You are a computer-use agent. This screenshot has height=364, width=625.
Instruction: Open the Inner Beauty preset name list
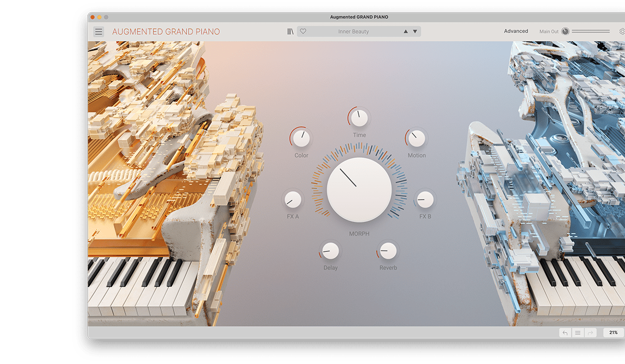pos(353,32)
